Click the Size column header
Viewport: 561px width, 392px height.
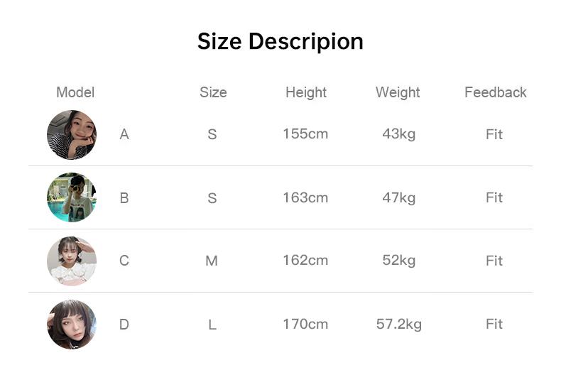(213, 92)
